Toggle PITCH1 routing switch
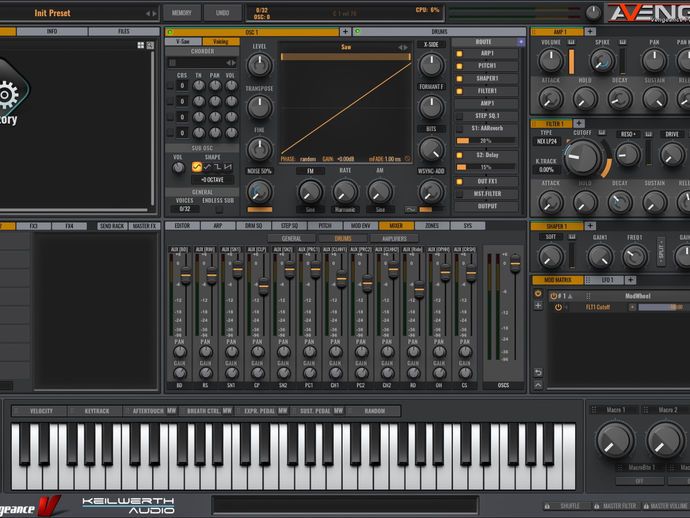The width and height of the screenshot is (690, 518). pyautogui.click(x=459, y=66)
